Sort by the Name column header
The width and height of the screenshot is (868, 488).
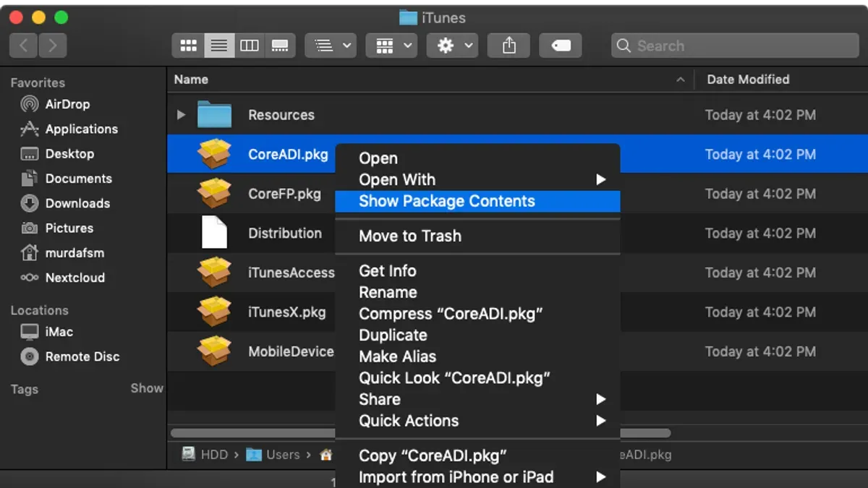191,80
